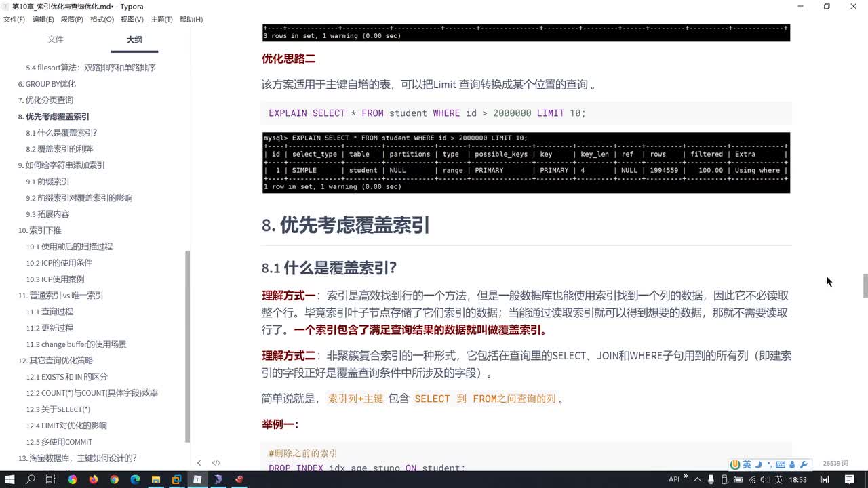This screenshot has height=488, width=868.
Task: Open File Explorer from the taskbar
Action: click(x=156, y=479)
